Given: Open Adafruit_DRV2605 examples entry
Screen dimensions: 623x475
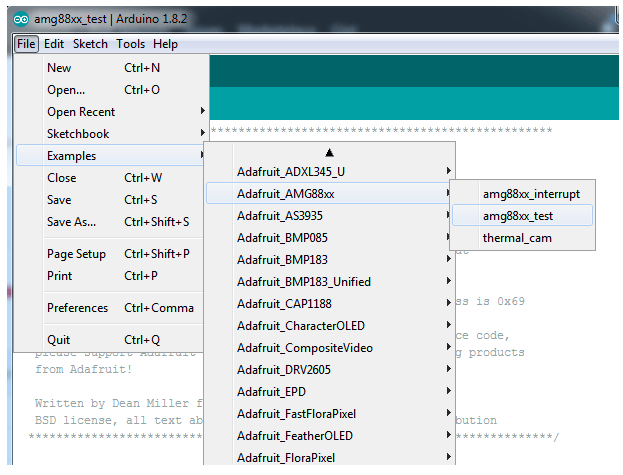Looking at the screenshot, I should tap(330, 370).
